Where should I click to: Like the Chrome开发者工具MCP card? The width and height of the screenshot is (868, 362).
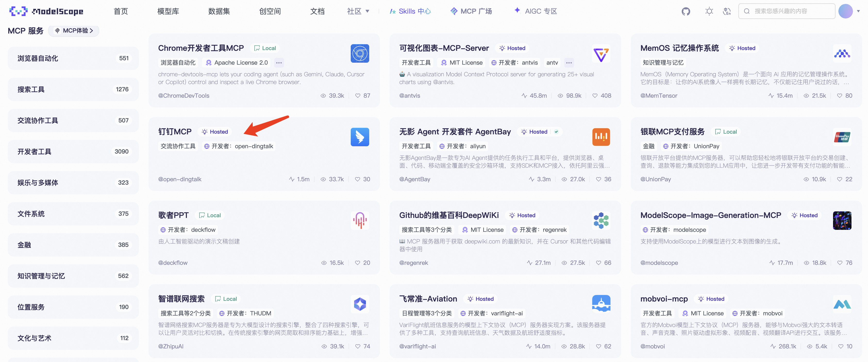[x=358, y=96]
